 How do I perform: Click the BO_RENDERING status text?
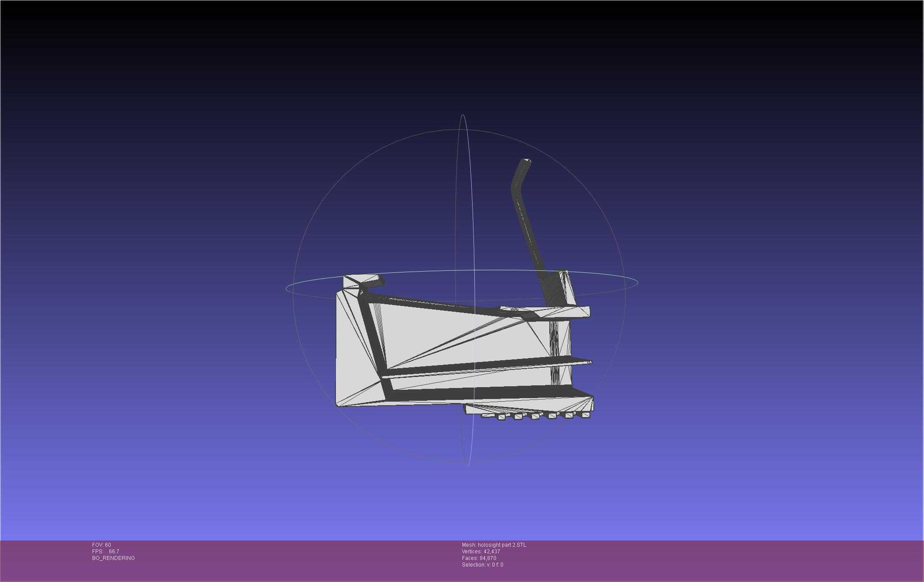tap(113, 558)
